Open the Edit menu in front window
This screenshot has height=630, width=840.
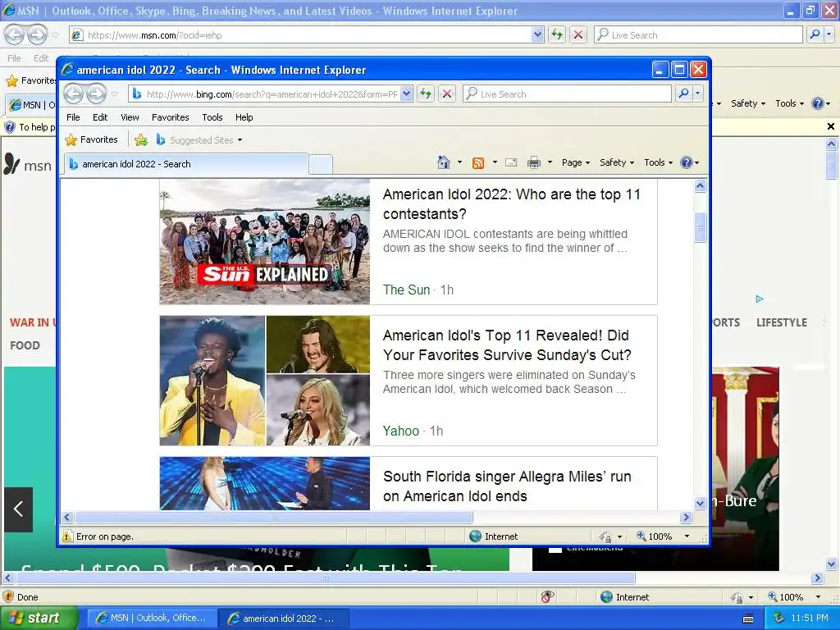(100, 117)
